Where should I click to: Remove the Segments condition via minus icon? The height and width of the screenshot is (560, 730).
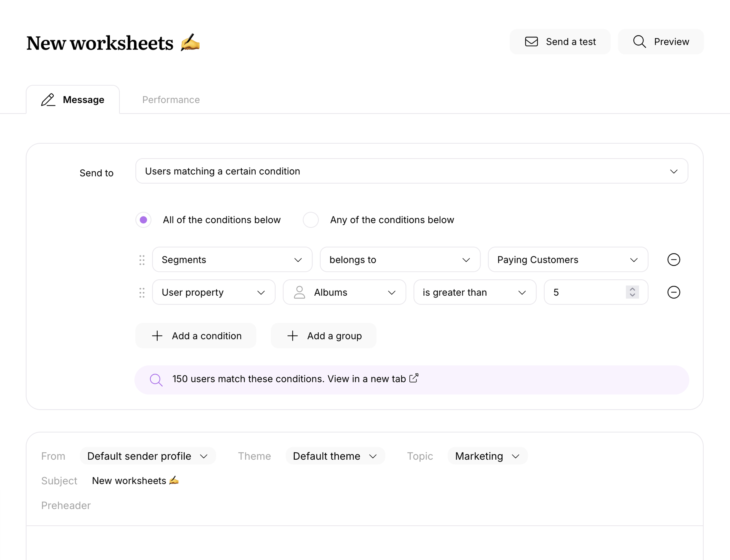674,259
